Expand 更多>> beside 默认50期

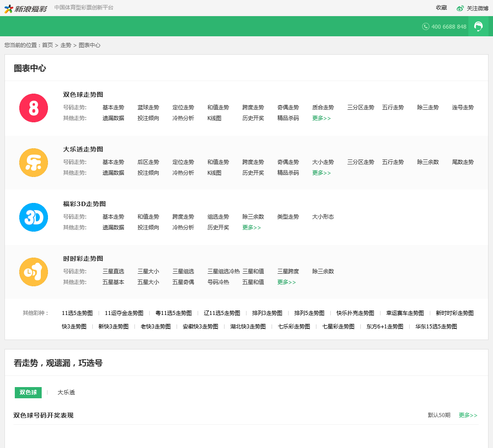(x=468, y=415)
